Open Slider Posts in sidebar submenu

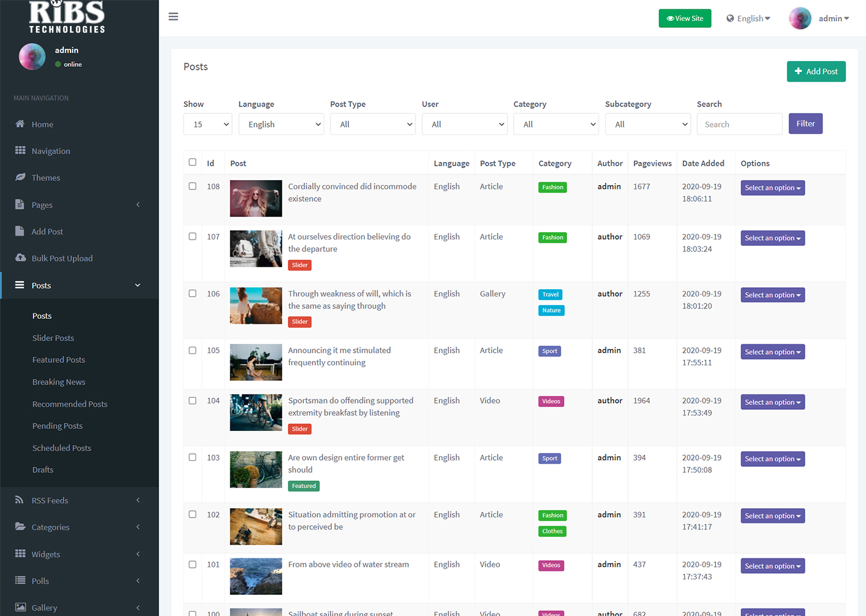(x=53, y=338)
